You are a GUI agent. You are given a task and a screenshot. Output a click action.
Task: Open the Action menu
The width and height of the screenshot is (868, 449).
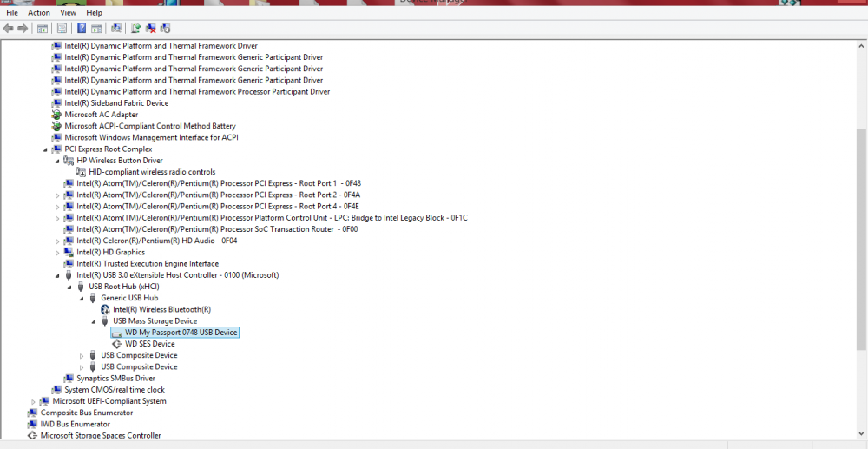39,12
